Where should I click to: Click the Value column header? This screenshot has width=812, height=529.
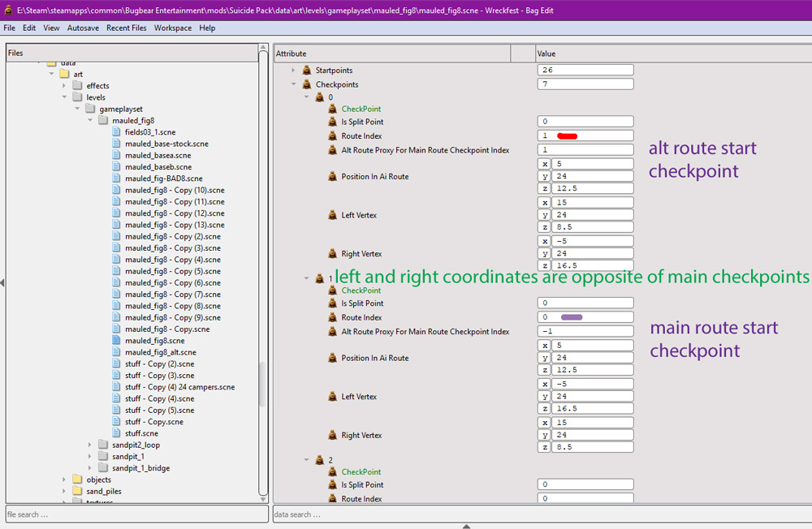674,54
